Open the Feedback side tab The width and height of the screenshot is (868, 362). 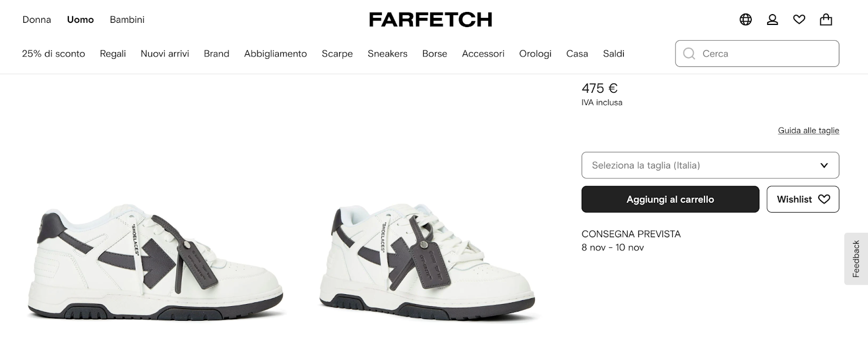click(856, 259)
